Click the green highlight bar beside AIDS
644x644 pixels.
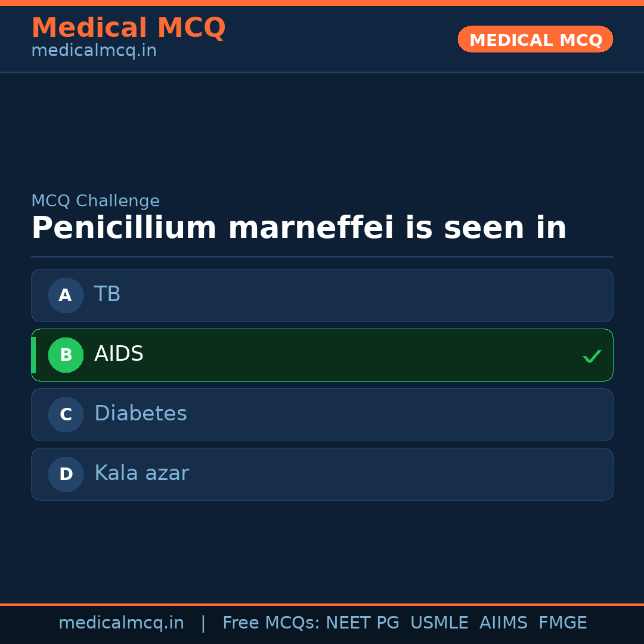[33, 355]
